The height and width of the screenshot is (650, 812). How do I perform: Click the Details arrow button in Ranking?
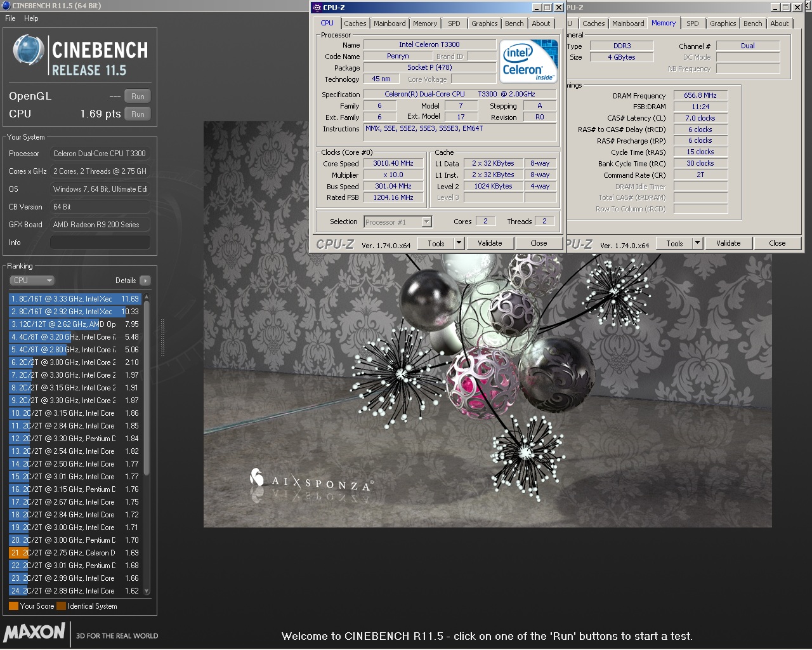click(x=145, y=281)
